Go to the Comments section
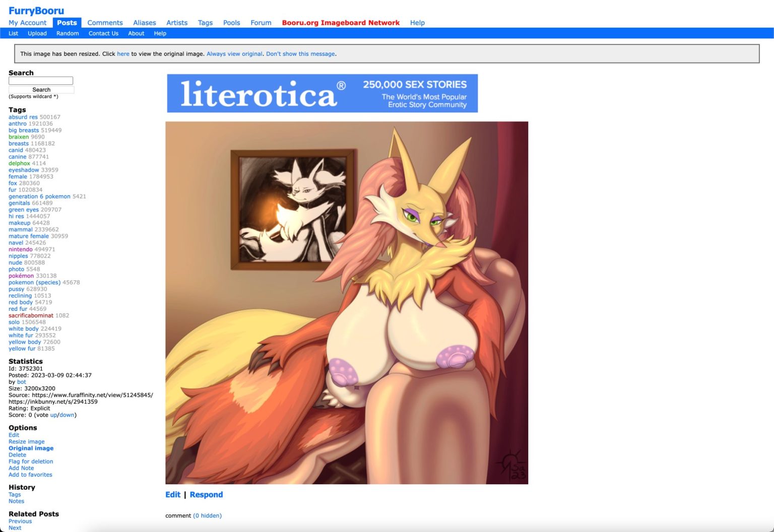 click(105, 23)
